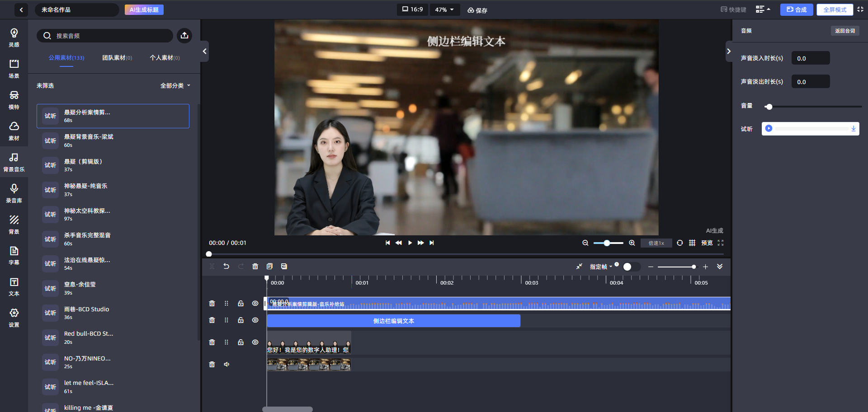Collapse the timeline with double chevron
868x412 pixels.
pyautogui.click(x=720, y=267)
